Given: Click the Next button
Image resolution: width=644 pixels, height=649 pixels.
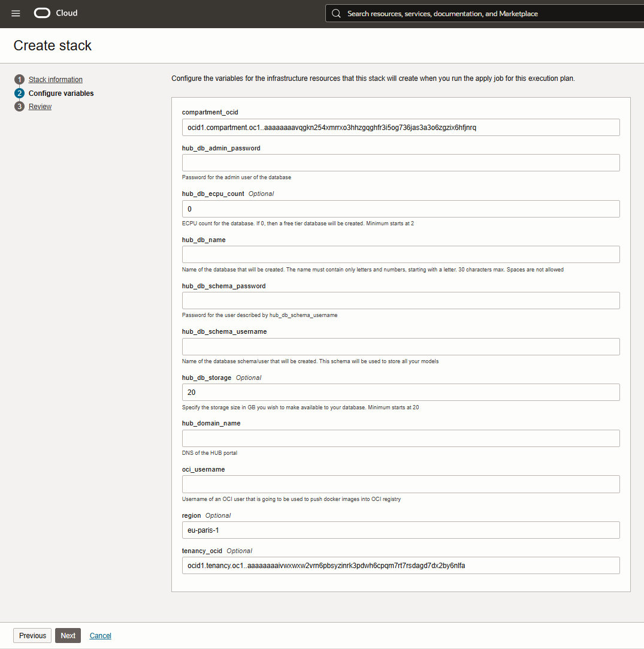Looking at the screenshot, I should (x=68, y=635).
